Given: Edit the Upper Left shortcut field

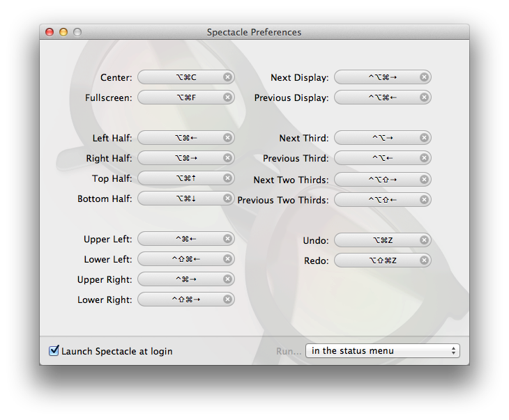Looking at the screenshot, I should click(x=186, y=239).
